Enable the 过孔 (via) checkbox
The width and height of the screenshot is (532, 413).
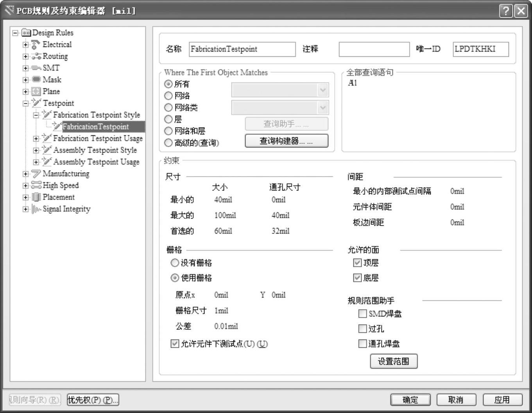click(362, 329)
